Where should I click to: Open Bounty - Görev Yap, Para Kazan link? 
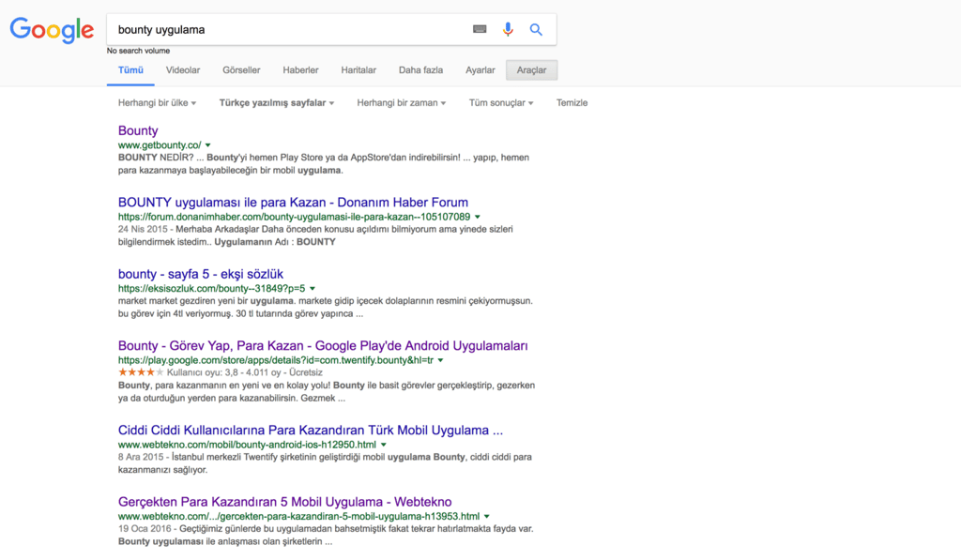pos(323,345)
